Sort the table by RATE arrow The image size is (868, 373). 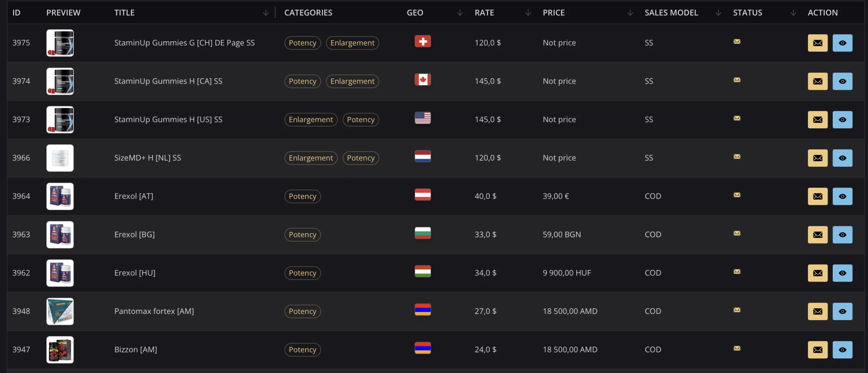point(528,13)
